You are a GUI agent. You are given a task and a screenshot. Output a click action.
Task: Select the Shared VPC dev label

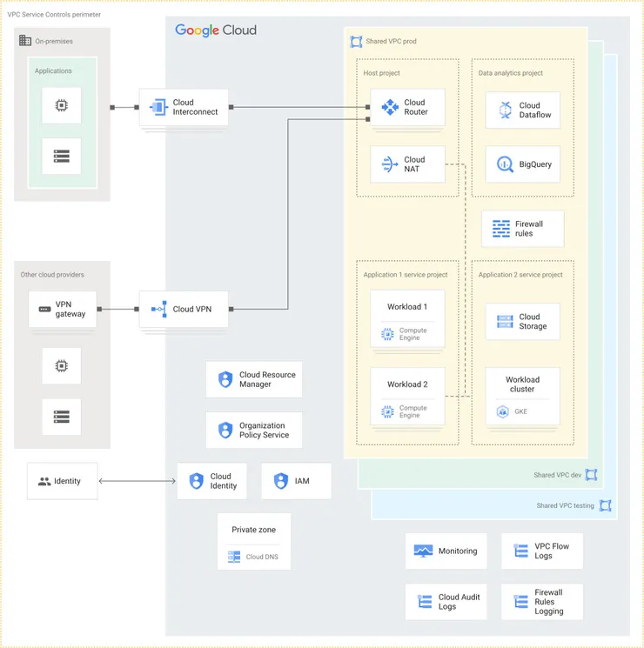557,475
